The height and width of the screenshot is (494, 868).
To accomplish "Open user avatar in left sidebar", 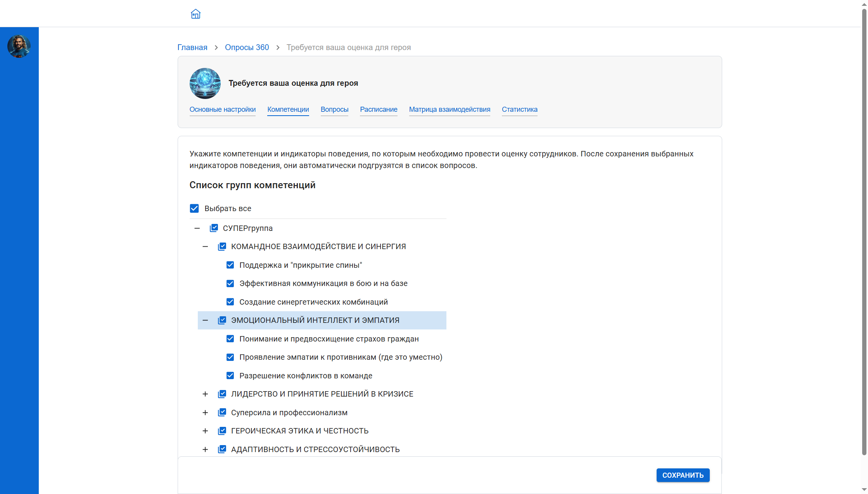I will coord(19,46).
